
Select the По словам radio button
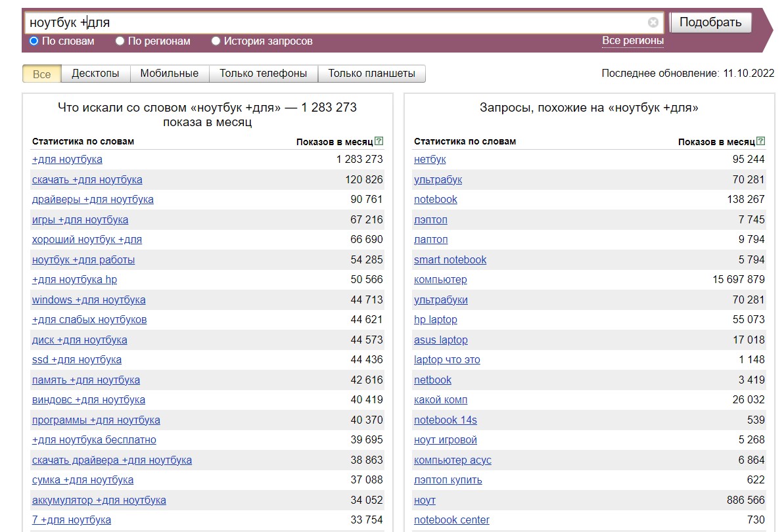[x=34, y=41]
